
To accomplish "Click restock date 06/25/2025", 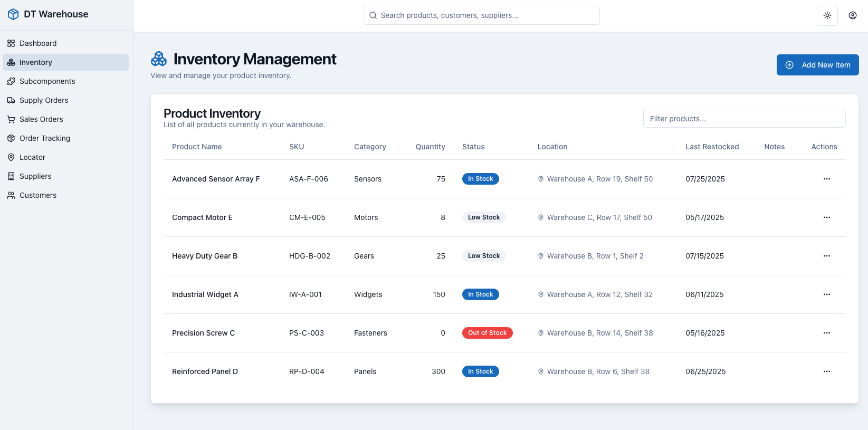I will click(705, 371).
